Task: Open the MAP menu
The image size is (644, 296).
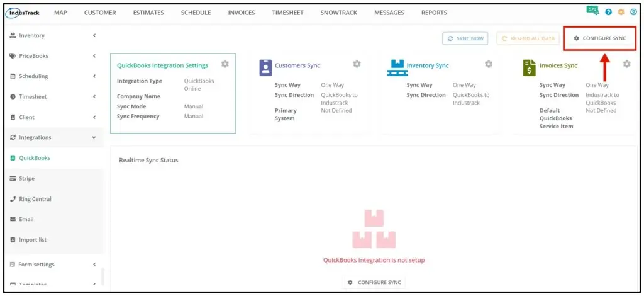Action: point(60,13)
